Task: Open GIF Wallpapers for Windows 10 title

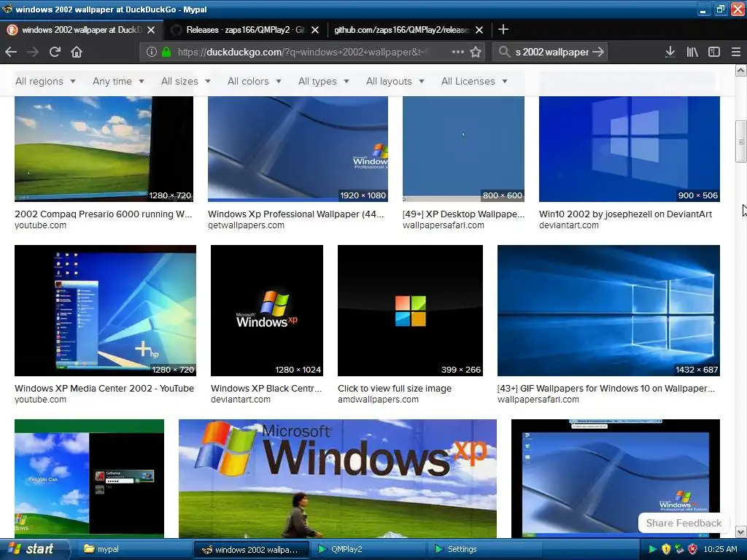Action: [x=606, y=389]
